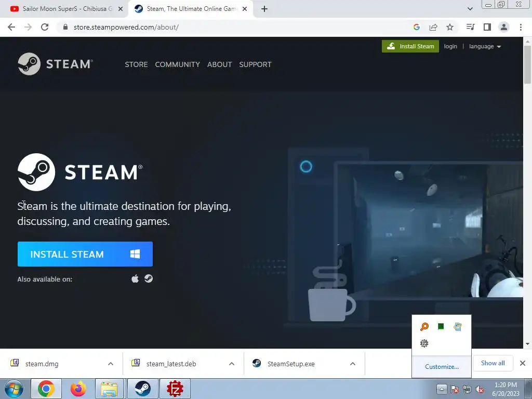532x399 pixels.
Task: Open the login link
Action: (x=450, y=46)
